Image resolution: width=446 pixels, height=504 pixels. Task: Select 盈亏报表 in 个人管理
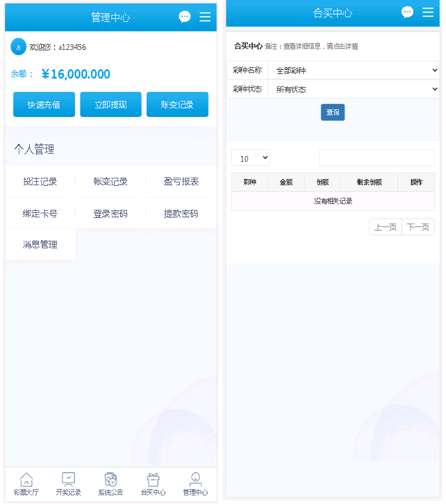click(x=181, y=182)
